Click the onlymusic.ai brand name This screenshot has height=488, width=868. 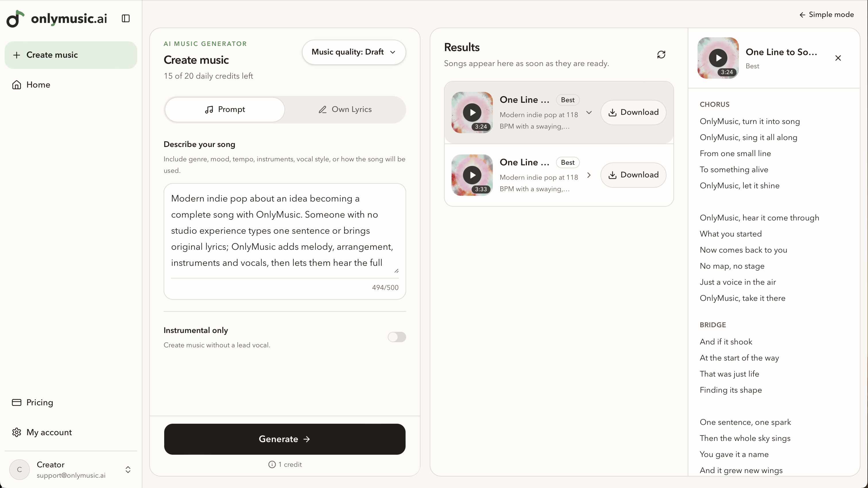coord(69,19)
